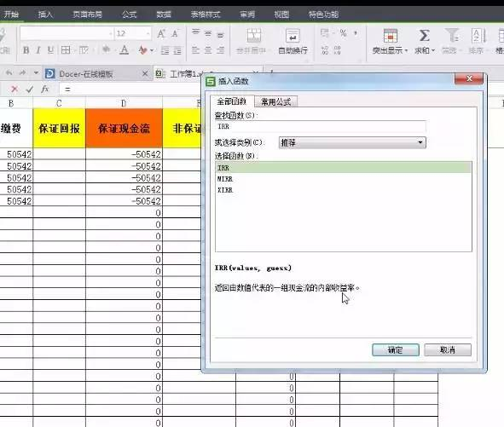Select the column D header

(x=124, y=103)
